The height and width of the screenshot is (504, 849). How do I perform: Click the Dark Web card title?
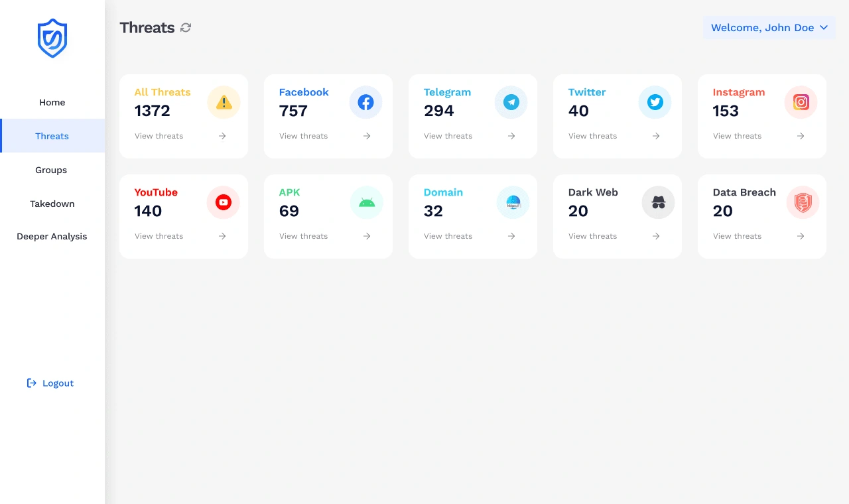pyautogui.click(x=593, y=192)
